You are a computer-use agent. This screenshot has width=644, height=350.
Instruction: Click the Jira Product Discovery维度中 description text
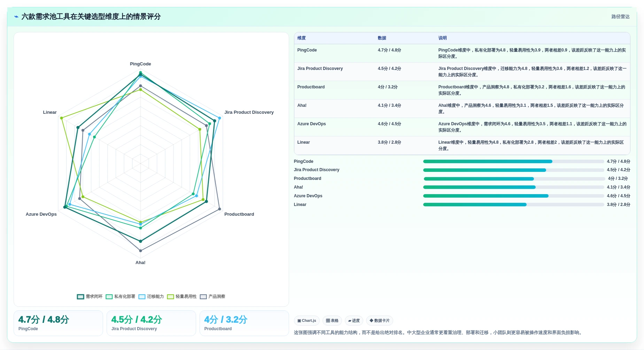click(532, 72)
